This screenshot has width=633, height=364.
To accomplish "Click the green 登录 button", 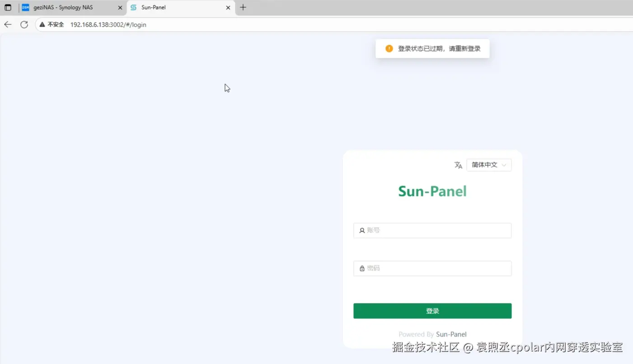I will [432, 311].
